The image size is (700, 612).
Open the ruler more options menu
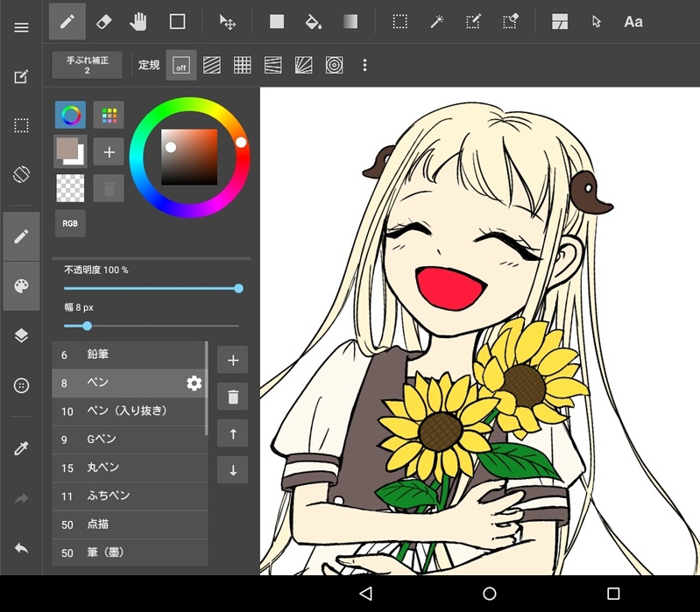click(365, 65)
